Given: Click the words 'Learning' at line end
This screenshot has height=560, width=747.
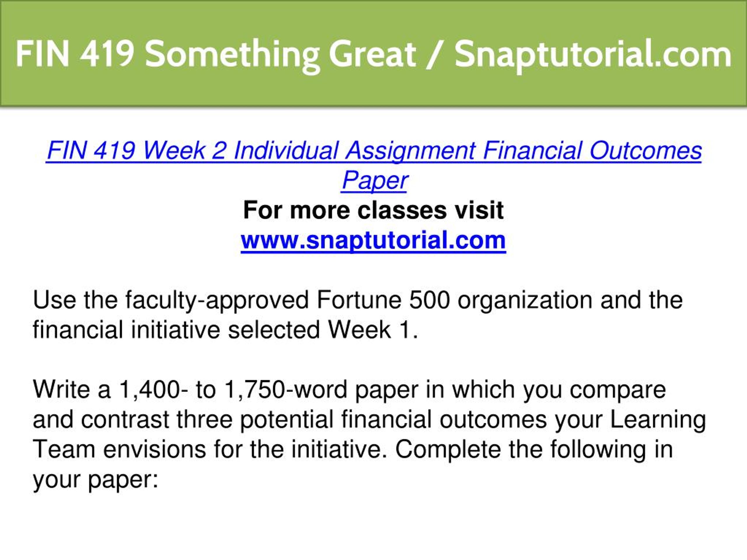Looking at the screenshot, I should coord(658,420).
